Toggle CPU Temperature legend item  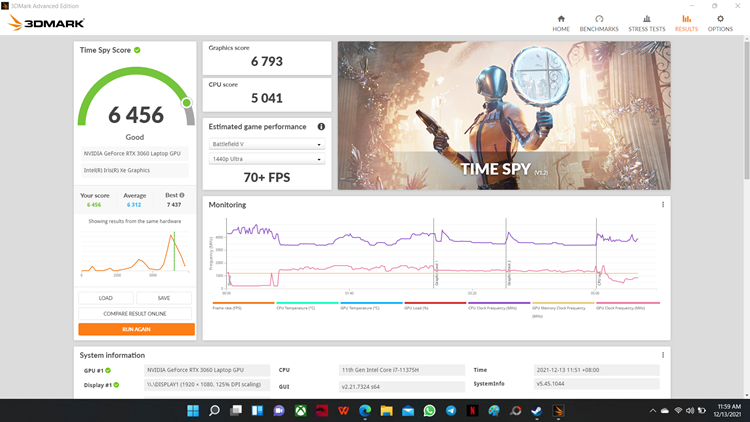tap(307, 306)
